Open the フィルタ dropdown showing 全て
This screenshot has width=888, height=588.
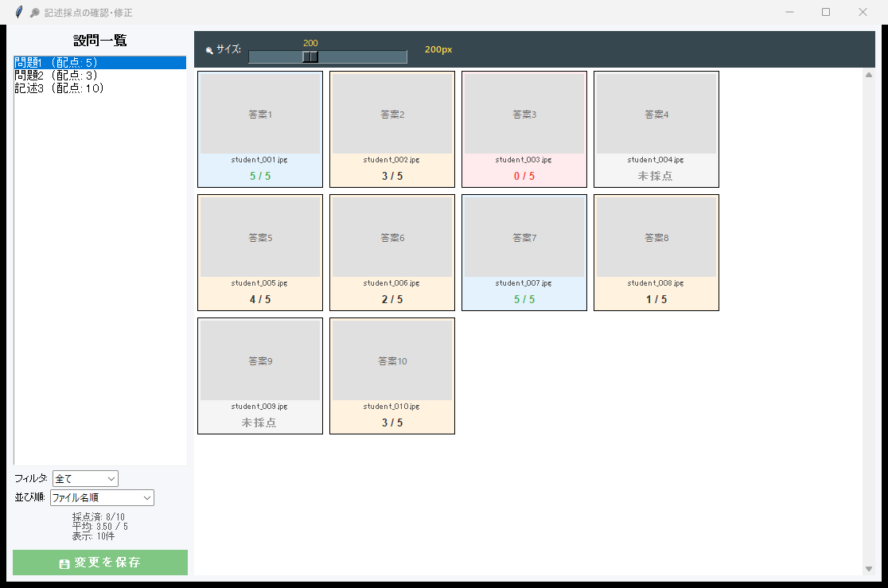(85, 478)
